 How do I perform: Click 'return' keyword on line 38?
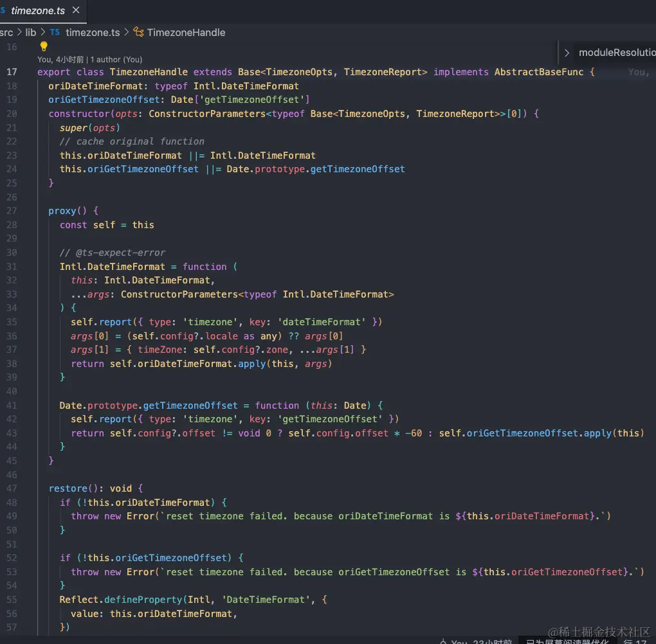[x=87, y=364]
